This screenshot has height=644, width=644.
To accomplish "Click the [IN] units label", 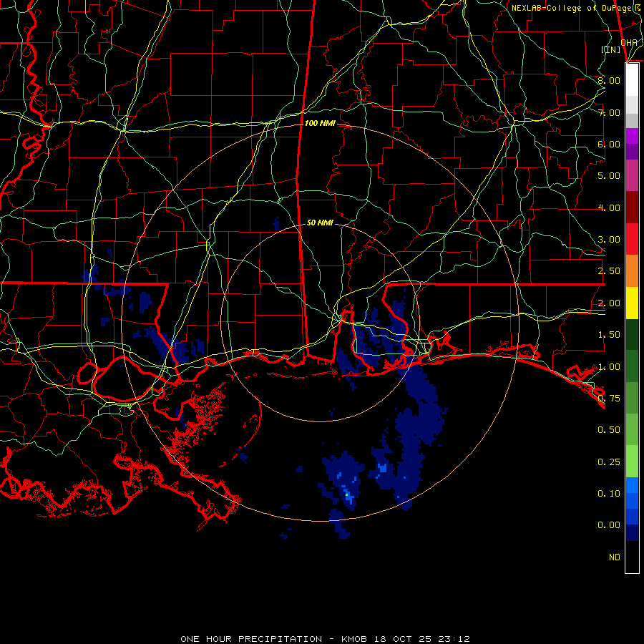I will (x=611, y=49).
